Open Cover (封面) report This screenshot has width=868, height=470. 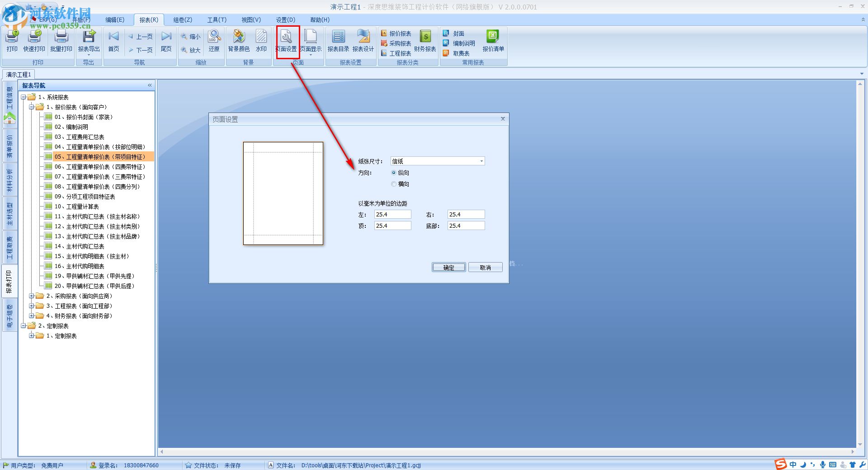pyautogui.click(x=453, y=33)
